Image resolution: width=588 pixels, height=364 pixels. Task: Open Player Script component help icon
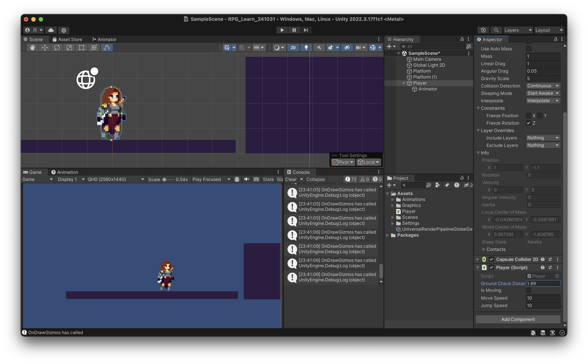(542, 267)
